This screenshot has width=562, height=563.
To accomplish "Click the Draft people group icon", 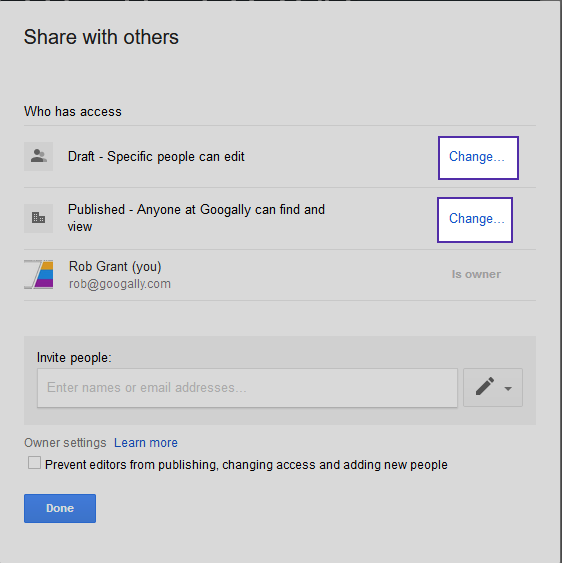I will [x=38, y=156].
